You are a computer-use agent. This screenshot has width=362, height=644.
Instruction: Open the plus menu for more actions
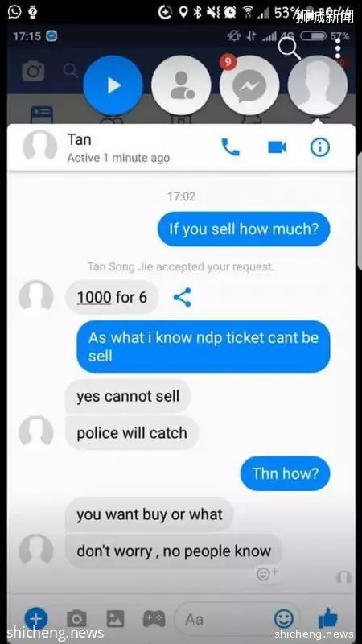click(x=36, y=618)
